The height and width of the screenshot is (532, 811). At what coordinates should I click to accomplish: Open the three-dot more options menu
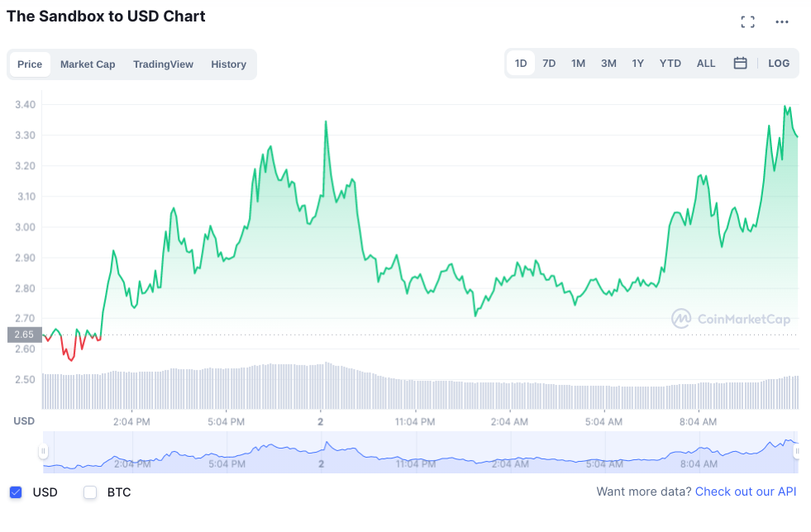point(782,22)
